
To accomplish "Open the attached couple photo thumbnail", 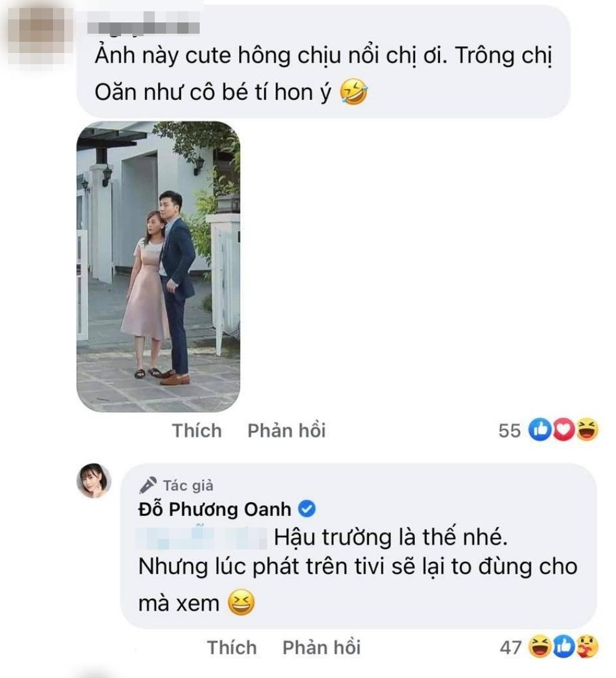I will point(159,266).
